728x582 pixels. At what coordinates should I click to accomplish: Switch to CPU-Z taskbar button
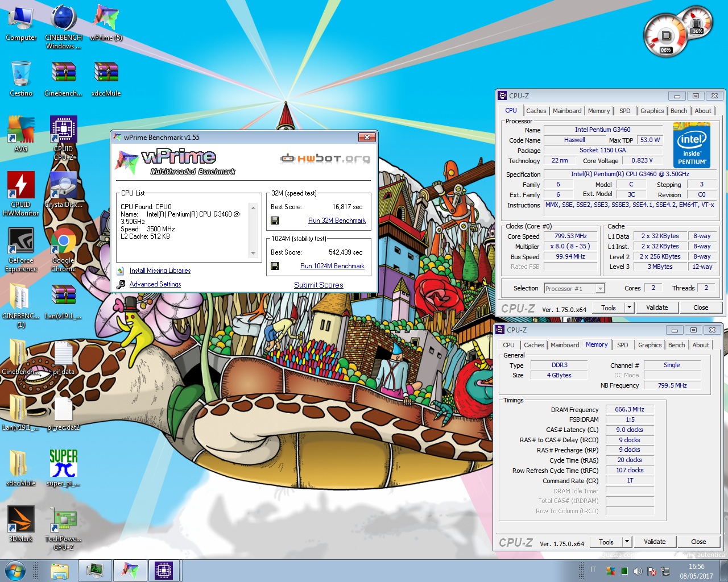tap(164, 571)
